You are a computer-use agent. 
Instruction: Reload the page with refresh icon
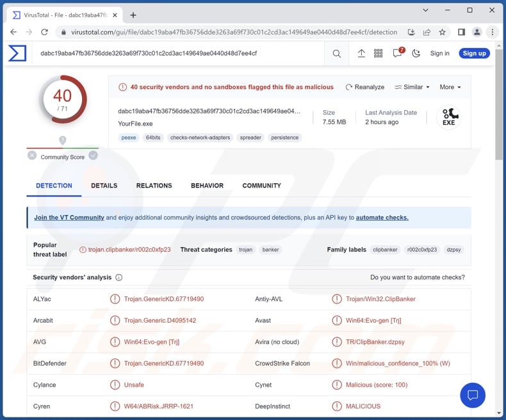pyautogui.click(x=45, y=32)
